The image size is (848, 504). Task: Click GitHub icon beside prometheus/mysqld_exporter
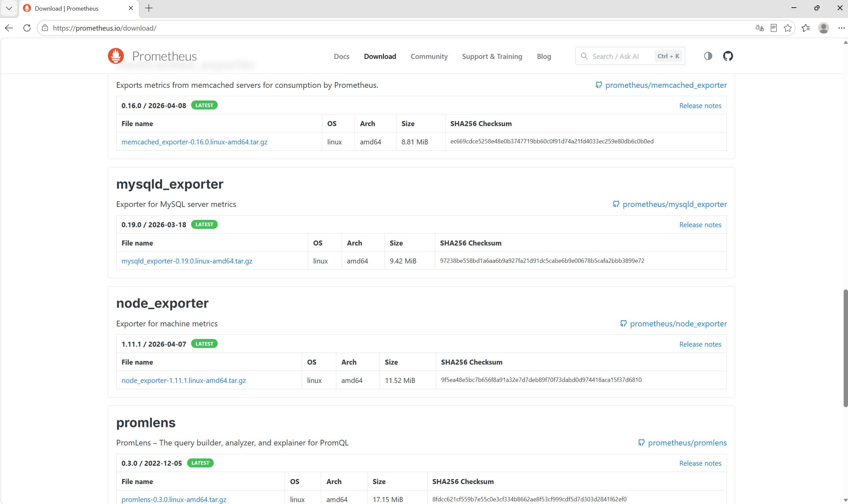(x=616, y=204)
